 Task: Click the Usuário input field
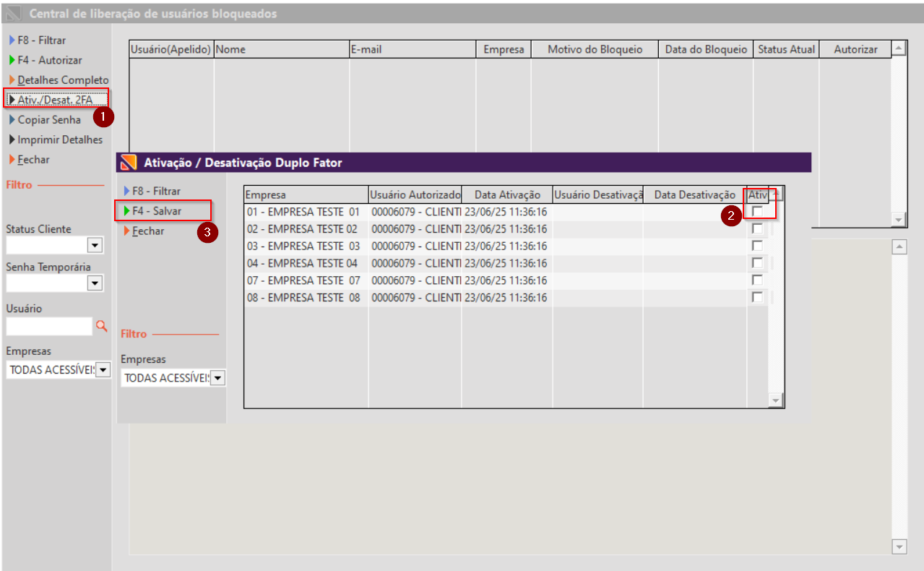49,326
